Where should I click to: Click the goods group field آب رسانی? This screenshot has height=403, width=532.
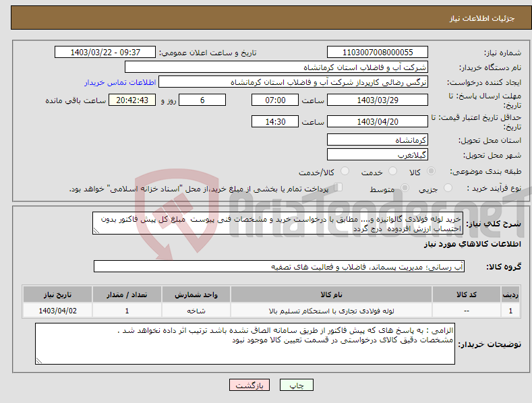coord(279,267)
